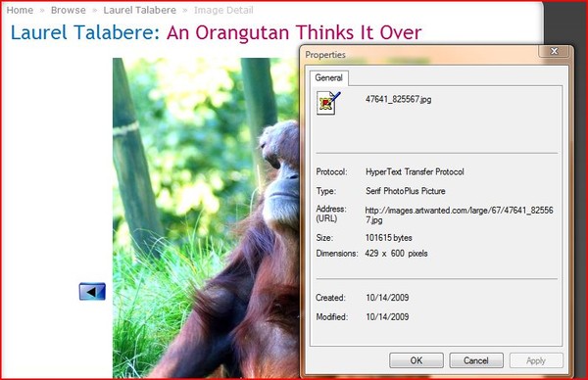Image resolution: width=588 pixels, height=380 pixels.
Task: Click the images.artwanted.com URL address text
Action: (459, 214)
